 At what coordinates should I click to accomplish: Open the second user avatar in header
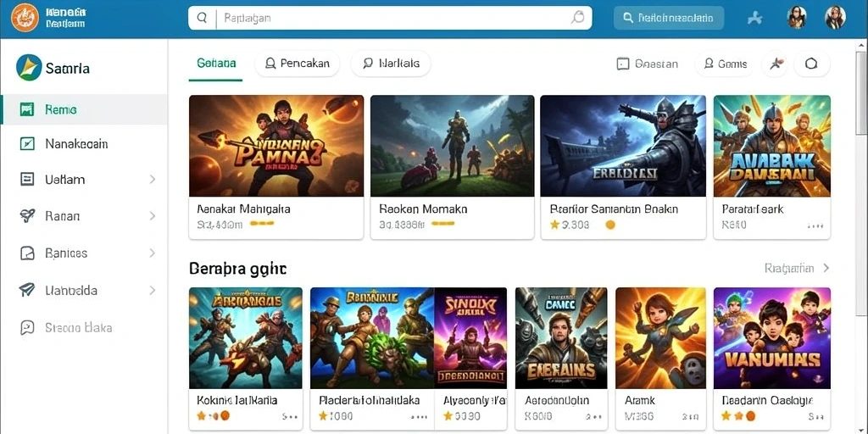coord(835,18)
